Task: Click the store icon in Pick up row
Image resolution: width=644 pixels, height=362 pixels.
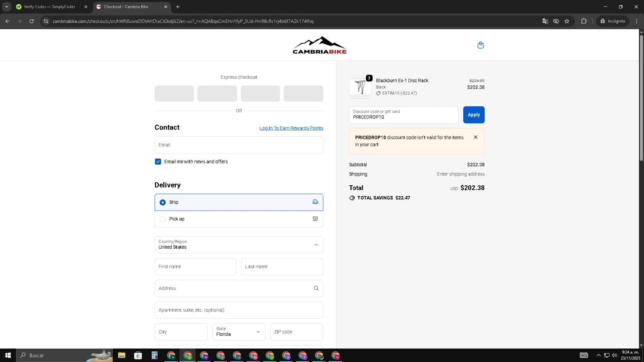Action: point(315,219)
